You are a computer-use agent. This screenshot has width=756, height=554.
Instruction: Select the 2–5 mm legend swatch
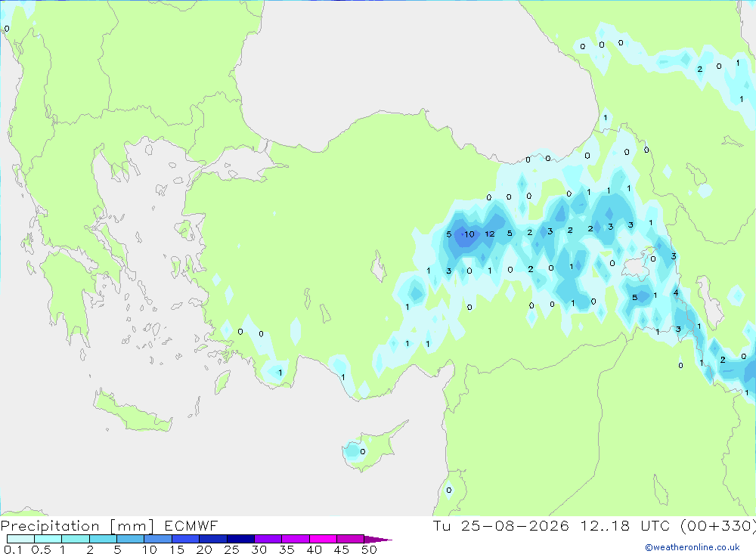(x=103, y=539)
